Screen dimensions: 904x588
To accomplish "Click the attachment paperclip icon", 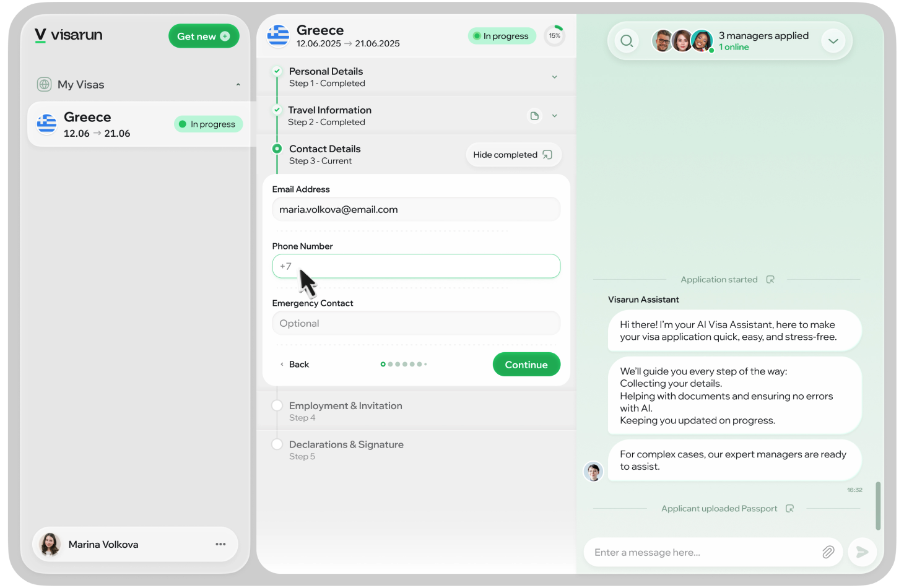I will 828,552.
